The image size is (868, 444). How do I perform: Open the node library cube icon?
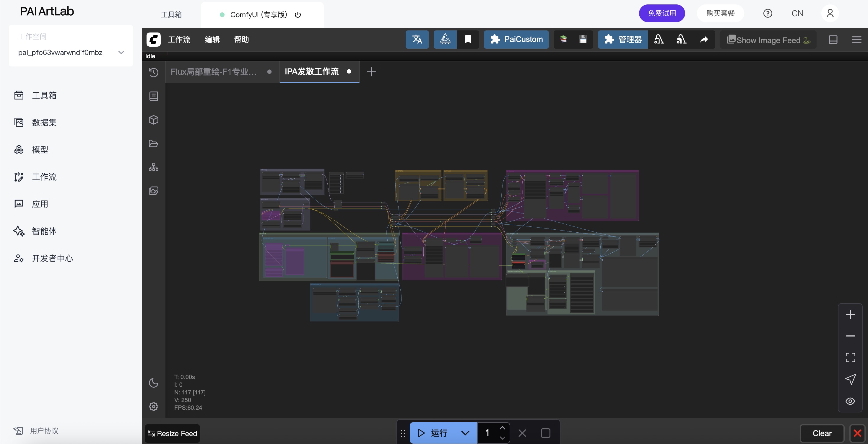pos(154,120)
